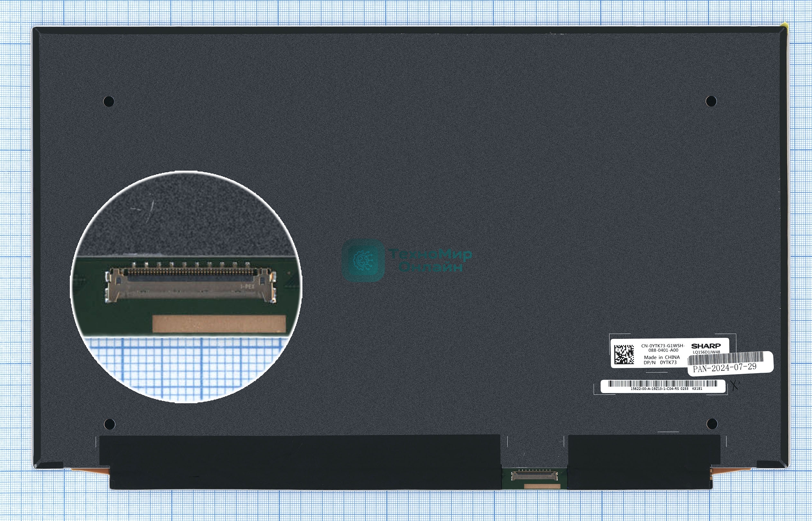Screen dimensions: 812x521
Task: Click the PAN-2024-07-29 date sticker text
Action: 725,367
